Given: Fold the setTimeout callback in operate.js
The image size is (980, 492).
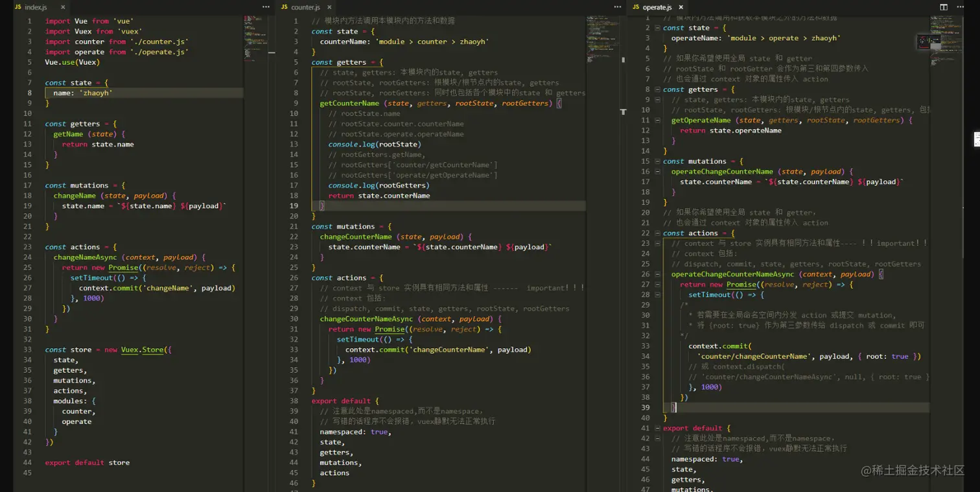Looking at the screenshot, I should coord(657,295).
